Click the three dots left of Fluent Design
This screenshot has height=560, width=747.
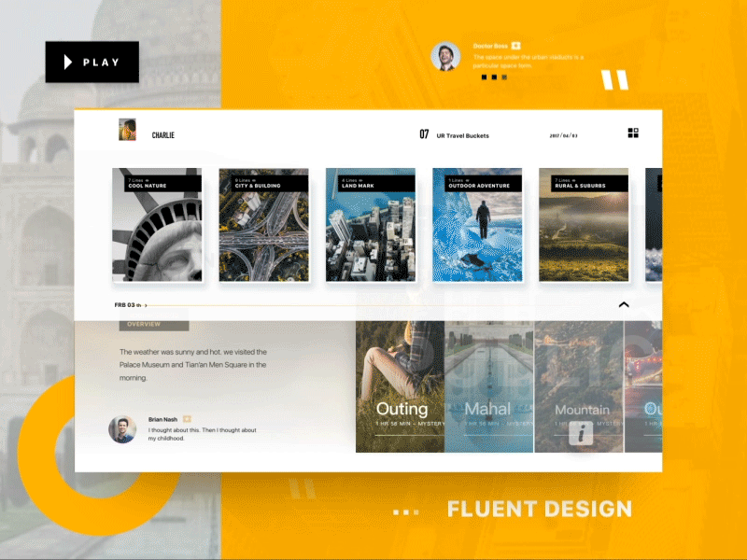[x=405, y=512]
